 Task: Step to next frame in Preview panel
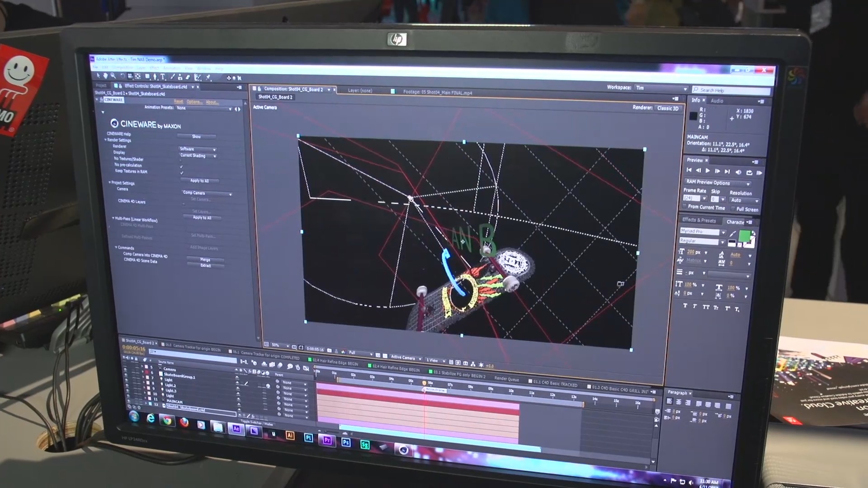pyautogui.click(x=717, y=171)
